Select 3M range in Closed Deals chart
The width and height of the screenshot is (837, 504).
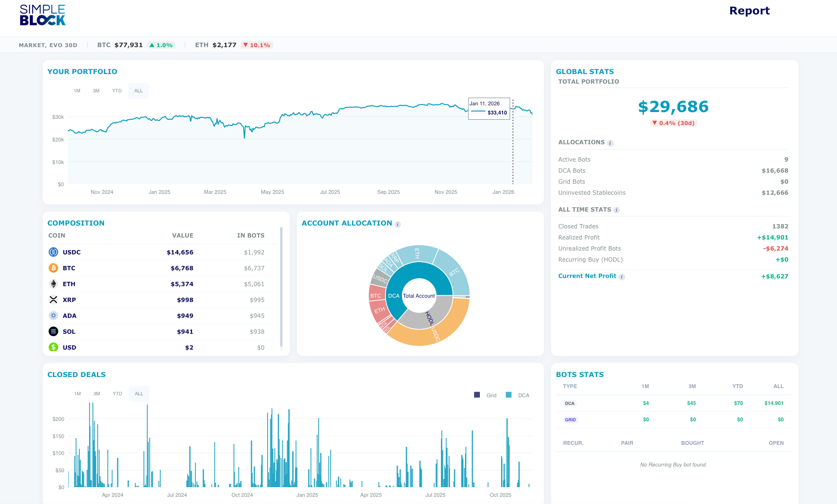(97, 394)
